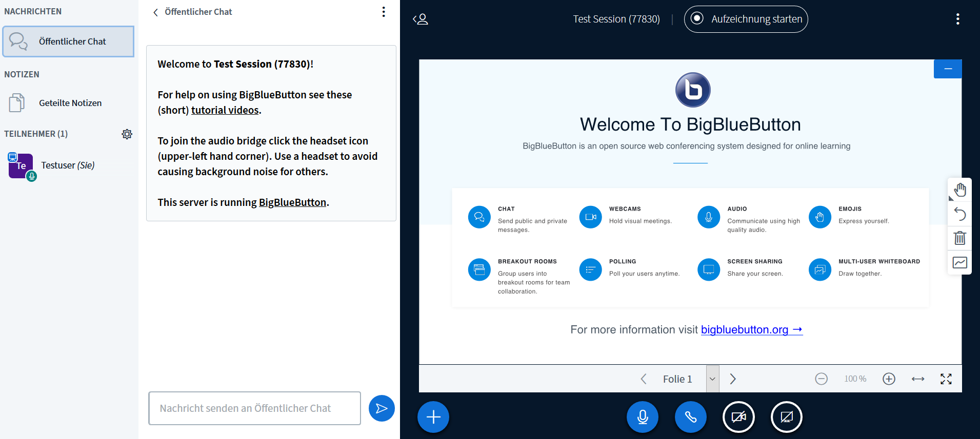Click the NOTIZEN section heading

tap(22, 74)
